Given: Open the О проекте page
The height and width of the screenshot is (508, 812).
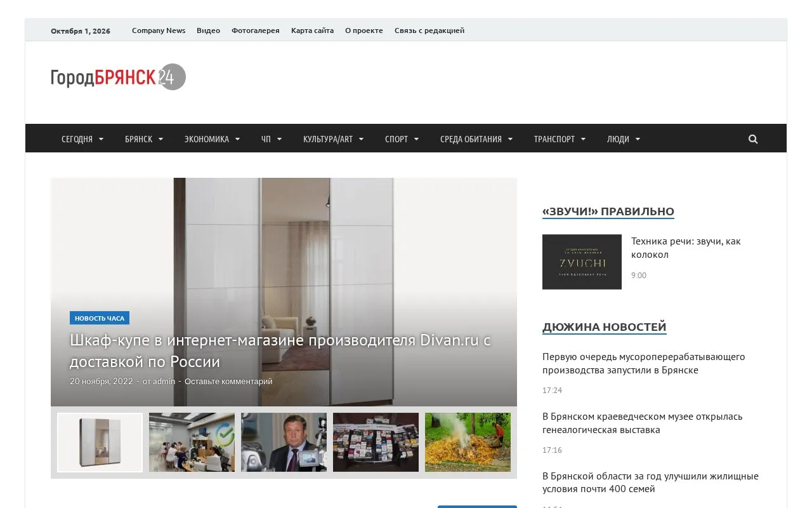Looking at the screenshot, I should pyautogui.click(x=364, y=30).
